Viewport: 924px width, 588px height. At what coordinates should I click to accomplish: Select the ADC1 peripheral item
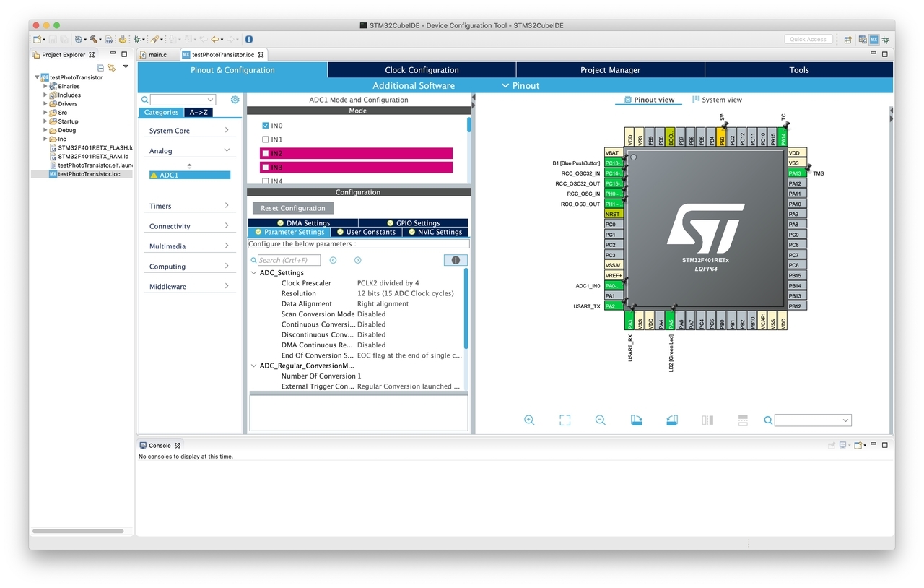(x=190, y=175)
